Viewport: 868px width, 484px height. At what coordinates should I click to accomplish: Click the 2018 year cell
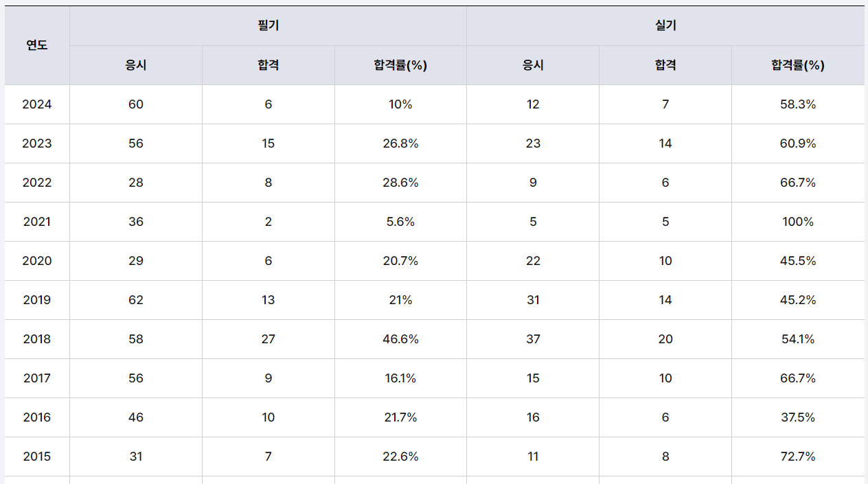[37, 339]
